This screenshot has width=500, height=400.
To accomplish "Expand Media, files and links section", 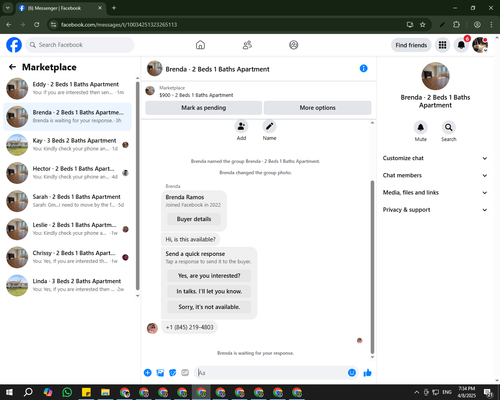I will tap(435, 193).
